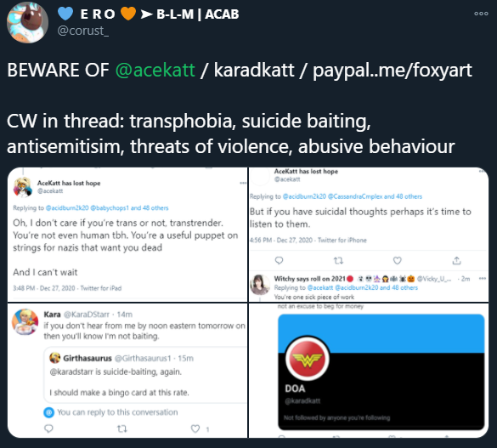
Task: Click the blue 'You can reply' conversation icon
Action: [48, 412]
